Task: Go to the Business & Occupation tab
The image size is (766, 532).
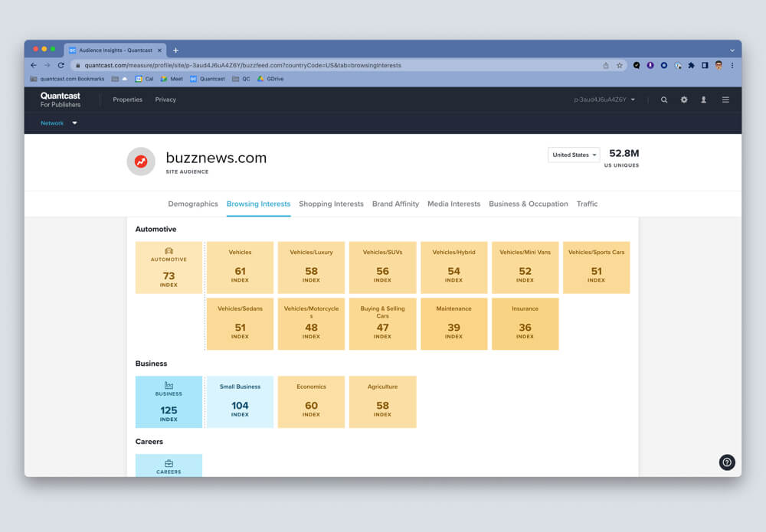Action: (529, 204)
